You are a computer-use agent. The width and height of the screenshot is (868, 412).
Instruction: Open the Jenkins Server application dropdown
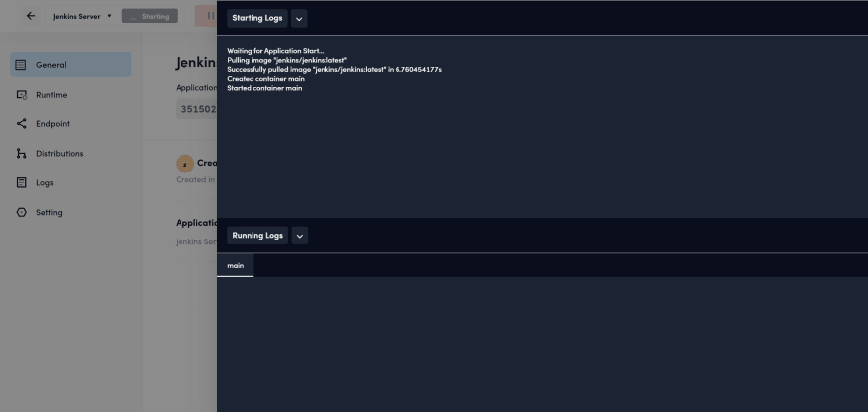(83, 16)
